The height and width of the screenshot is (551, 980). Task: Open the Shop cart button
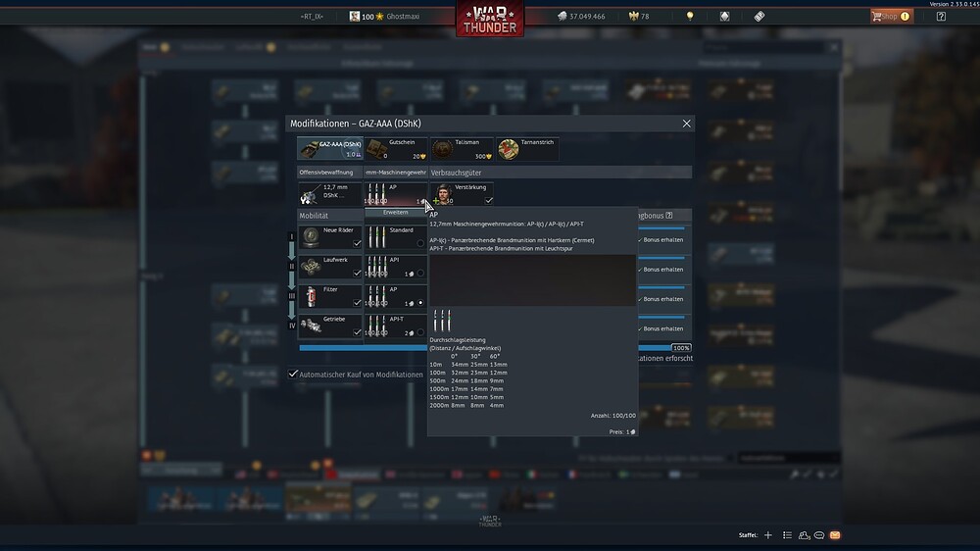pyautogui.click(x=891, y=17)
